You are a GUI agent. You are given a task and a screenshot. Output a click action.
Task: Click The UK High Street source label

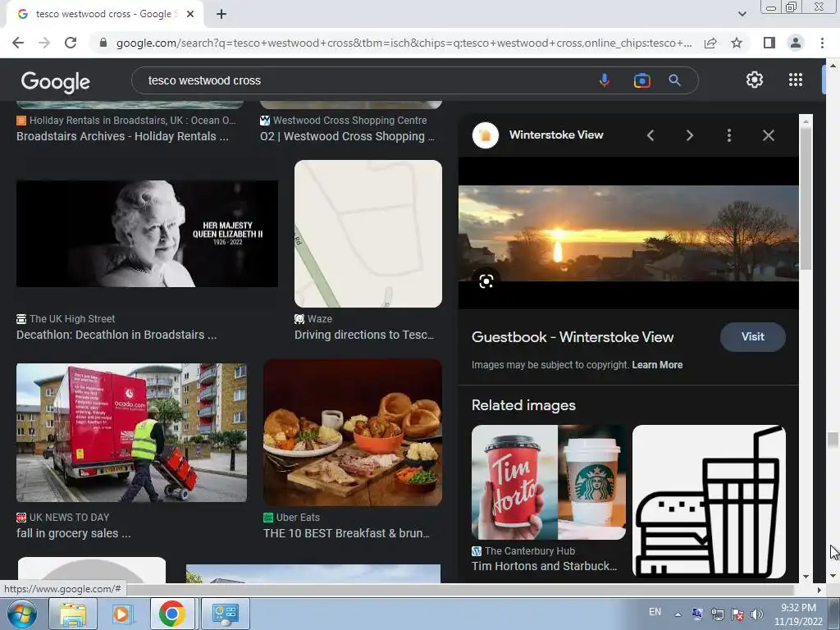tap(72, 319)
